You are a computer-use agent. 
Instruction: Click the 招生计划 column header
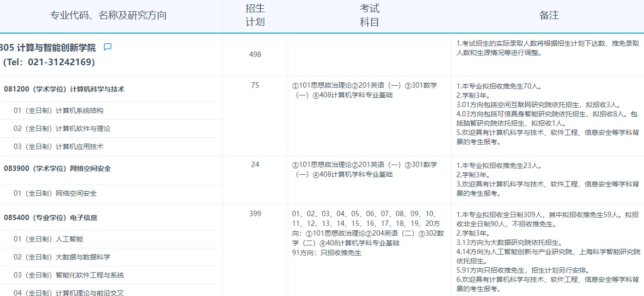coord(255,16)
